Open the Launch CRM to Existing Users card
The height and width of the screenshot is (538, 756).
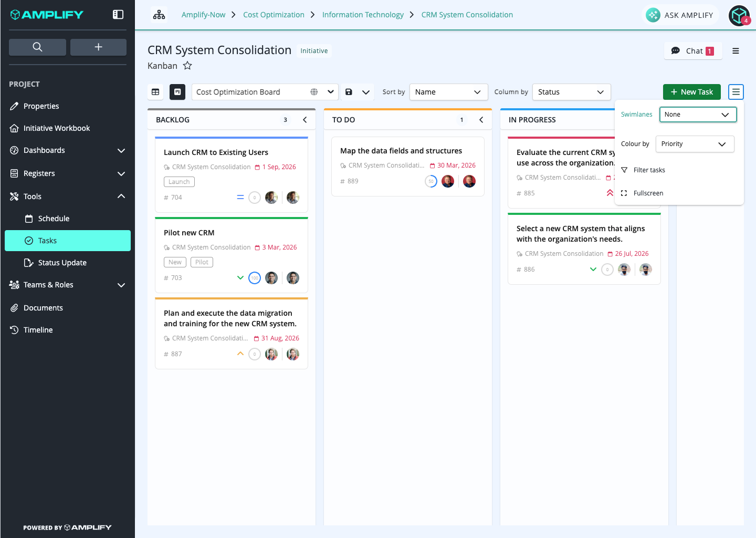tap(232, 175)
